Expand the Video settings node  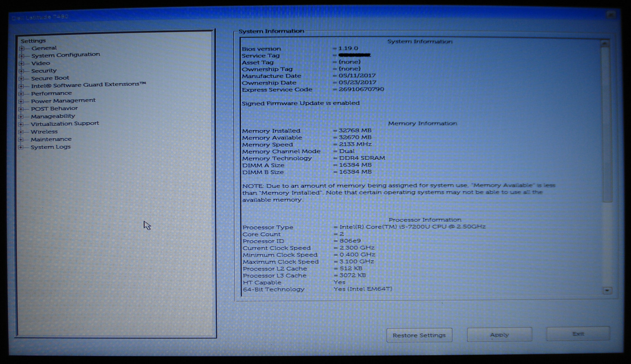(22, 63)
